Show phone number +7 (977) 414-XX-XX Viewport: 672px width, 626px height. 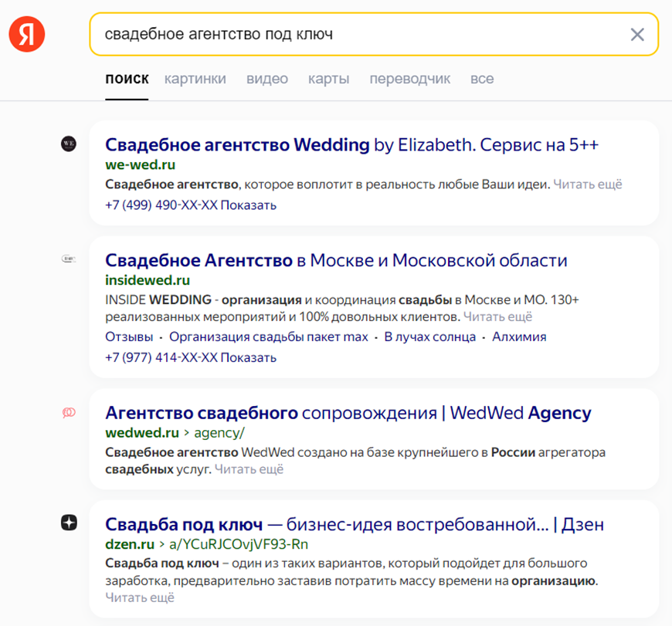click(x=191, y=357)
